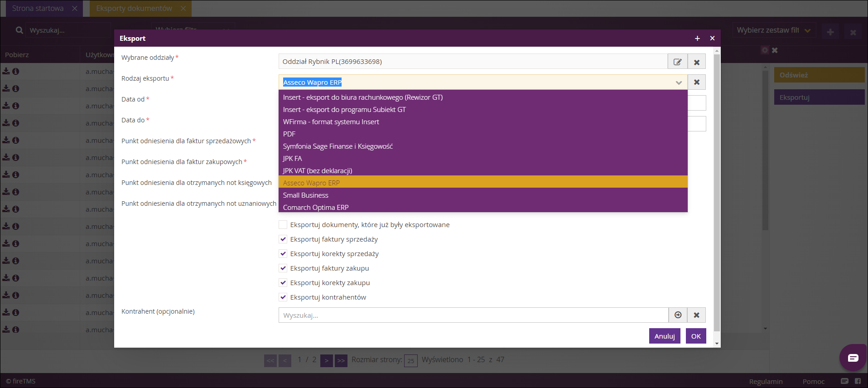Open the Rodzaj eksportu dropdown arrow

[679, 82]
